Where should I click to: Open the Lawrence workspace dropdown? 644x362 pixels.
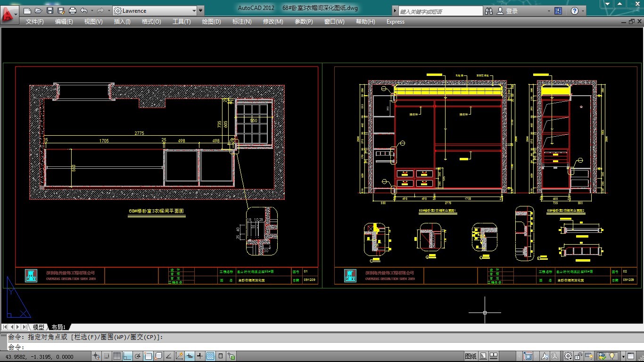(x=155, y=10)
